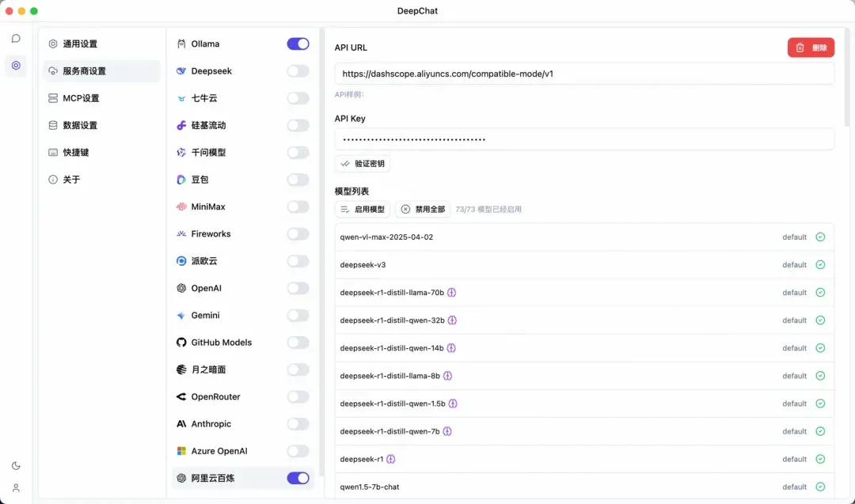Open 服务商设置 provider settings section
Image resolution: width=855 pixels, height=504 pixels.
click(101, 71)
